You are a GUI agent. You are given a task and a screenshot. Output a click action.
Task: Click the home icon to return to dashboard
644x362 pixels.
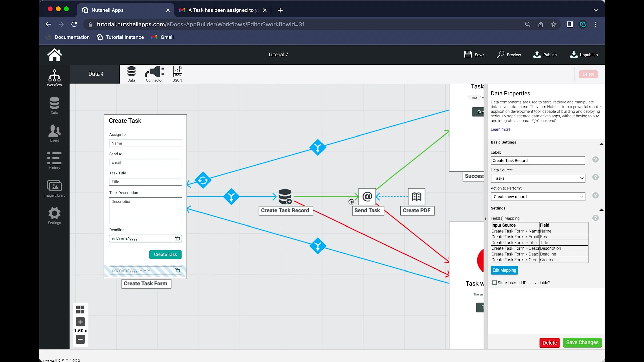click(x=54, y=55)
